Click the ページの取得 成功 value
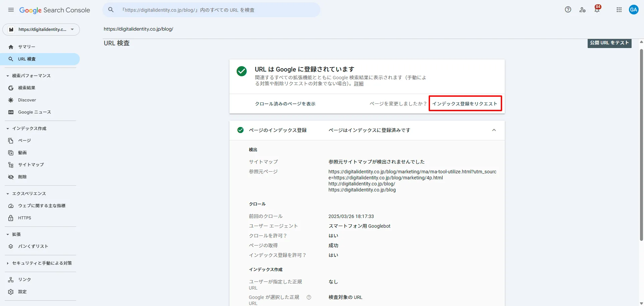The width and height of the screenshot is (644, 306). (x=333, y=246)
